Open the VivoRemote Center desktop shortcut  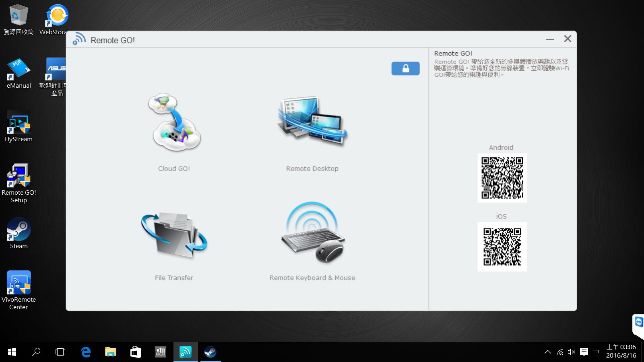pos(19,290)
